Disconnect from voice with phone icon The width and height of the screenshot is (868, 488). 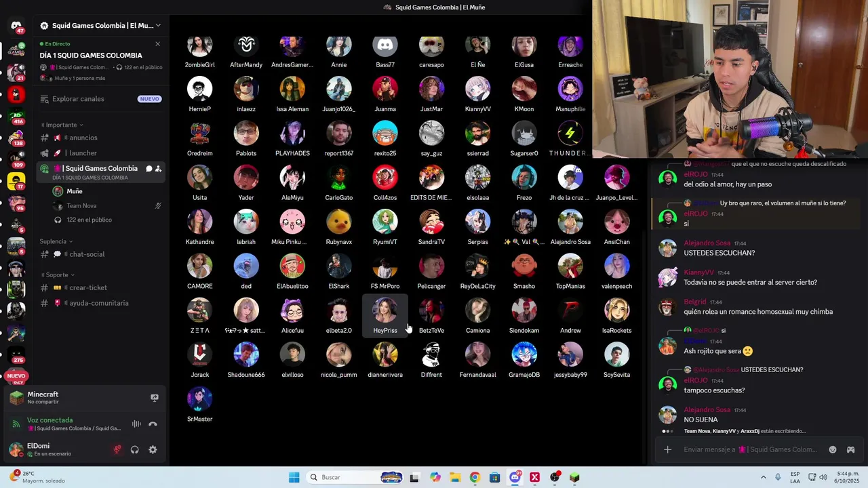(x=153, y=424)
